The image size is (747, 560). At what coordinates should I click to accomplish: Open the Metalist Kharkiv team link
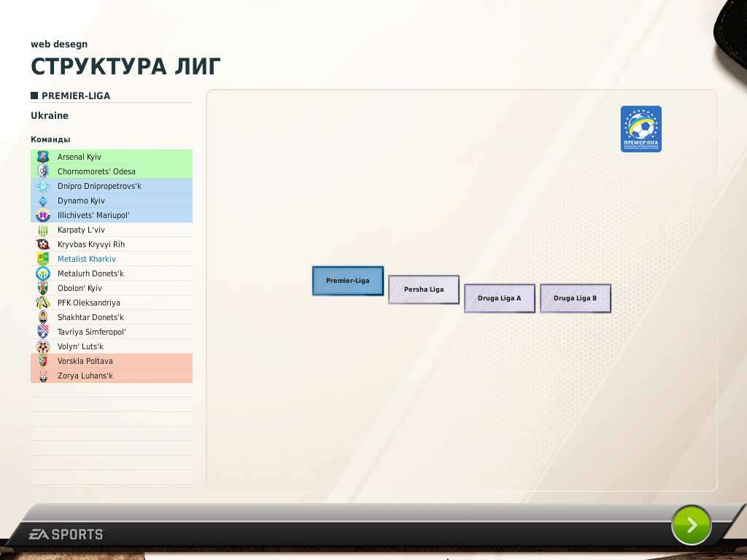tap(87, 259)
